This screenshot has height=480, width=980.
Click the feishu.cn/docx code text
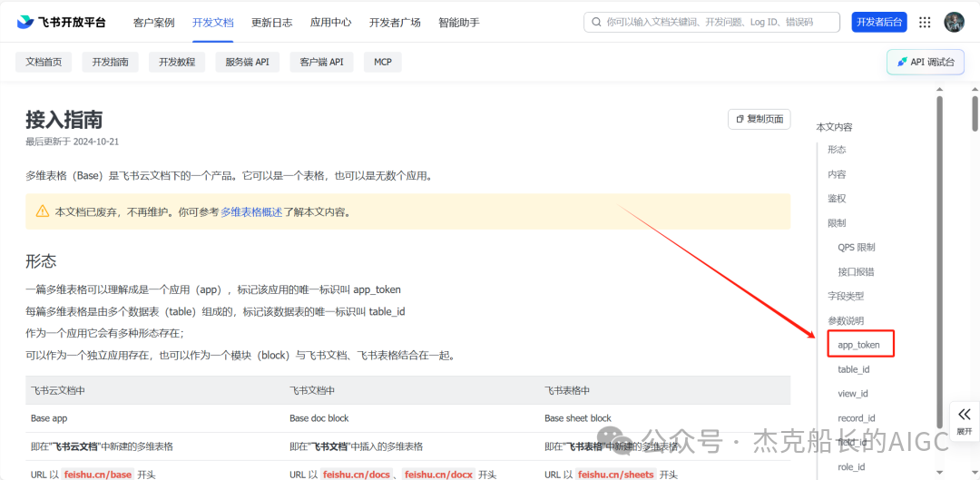coord(438,475)
